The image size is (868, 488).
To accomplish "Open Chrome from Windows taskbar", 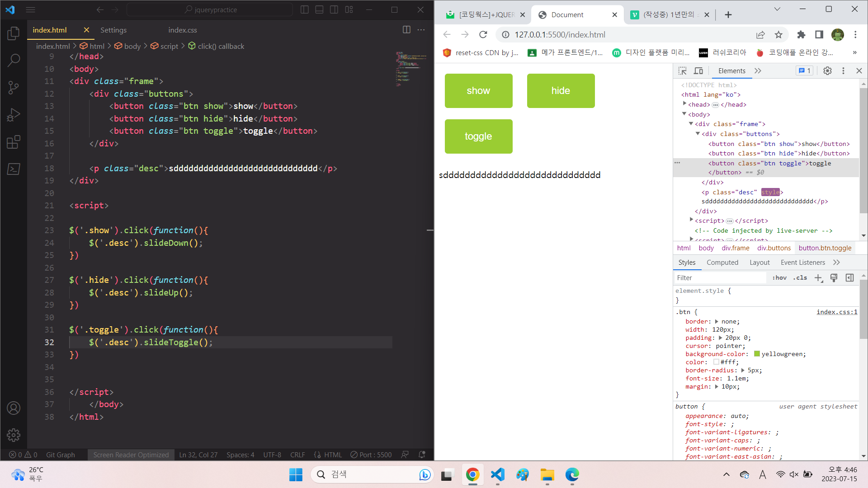I will (472, 474).
